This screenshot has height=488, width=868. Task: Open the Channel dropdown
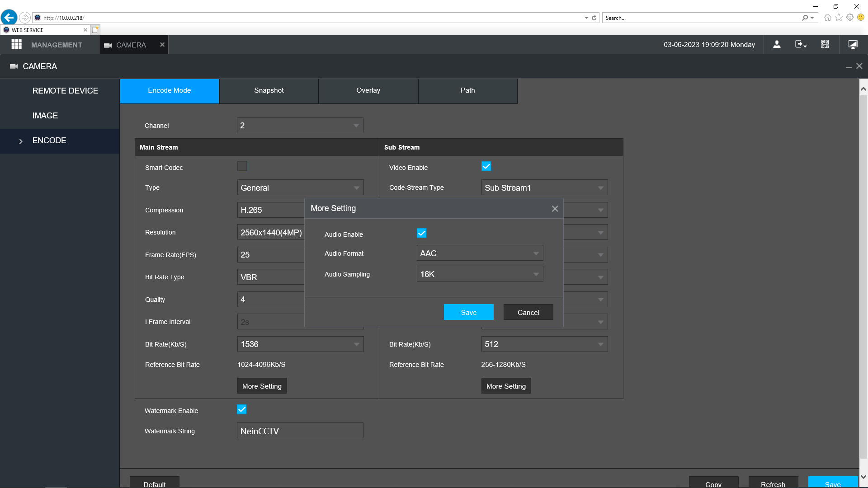[300, 126]
